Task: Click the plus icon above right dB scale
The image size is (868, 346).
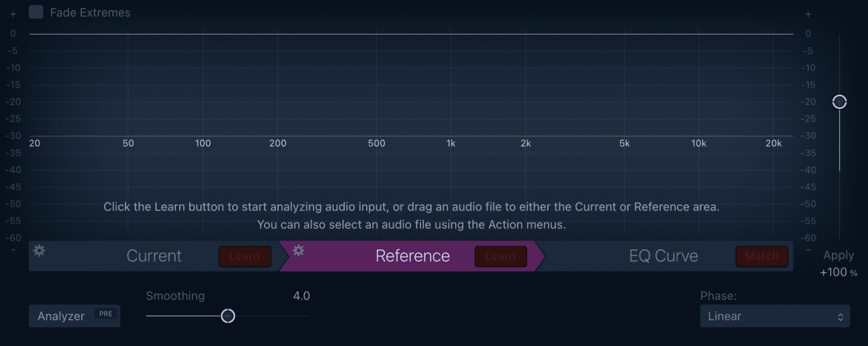Action: tap(808, 14)
